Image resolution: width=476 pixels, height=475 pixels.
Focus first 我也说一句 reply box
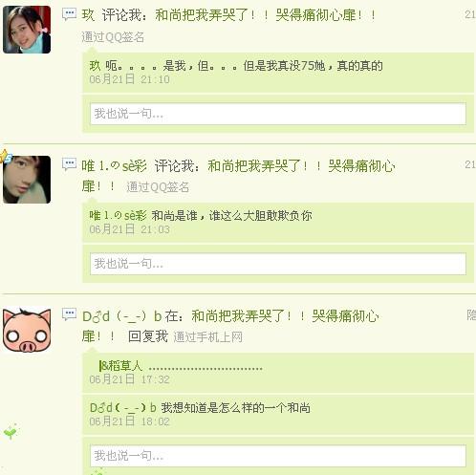(278, 114)
